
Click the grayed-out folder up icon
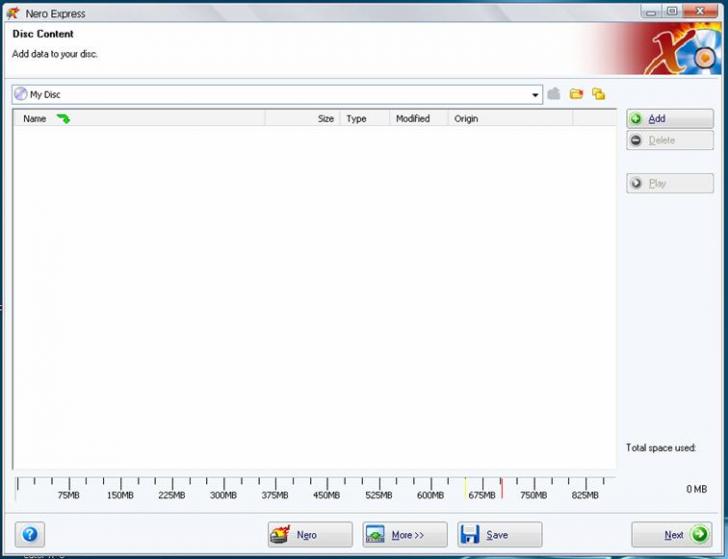click(x=554, y=94)
